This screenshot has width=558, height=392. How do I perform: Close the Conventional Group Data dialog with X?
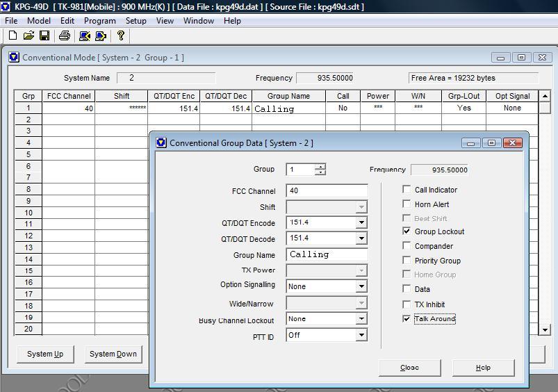click(512, 142)
